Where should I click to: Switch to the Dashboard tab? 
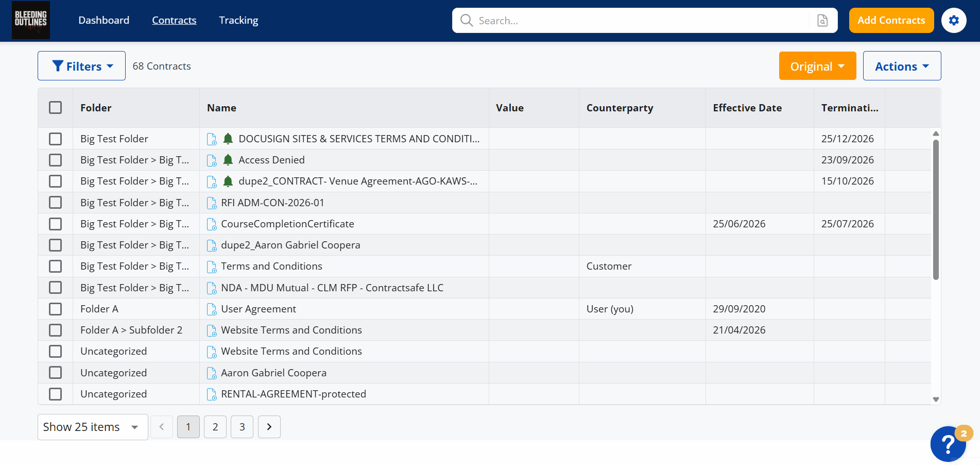104,20
